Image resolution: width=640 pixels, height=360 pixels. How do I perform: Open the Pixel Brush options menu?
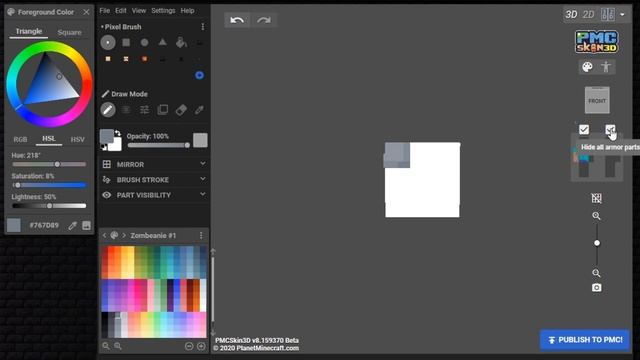point(202,27)
